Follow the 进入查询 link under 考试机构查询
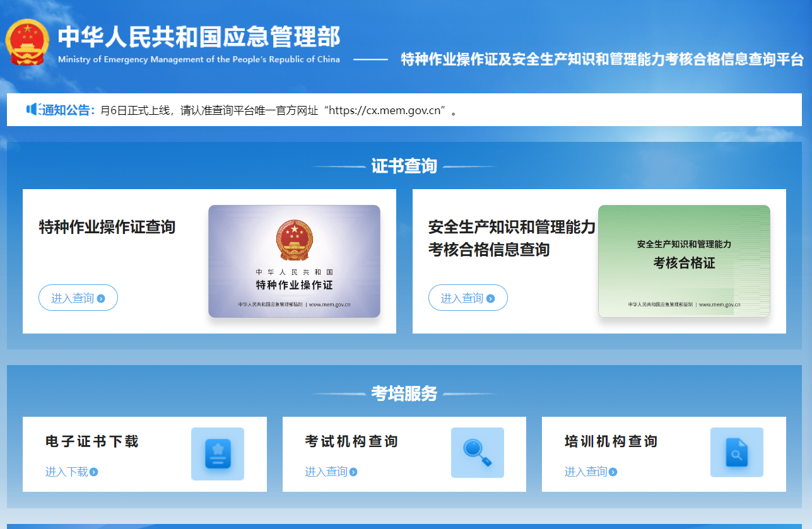The image size is (812, 529). pyautogui.click(x=331, y=472)
